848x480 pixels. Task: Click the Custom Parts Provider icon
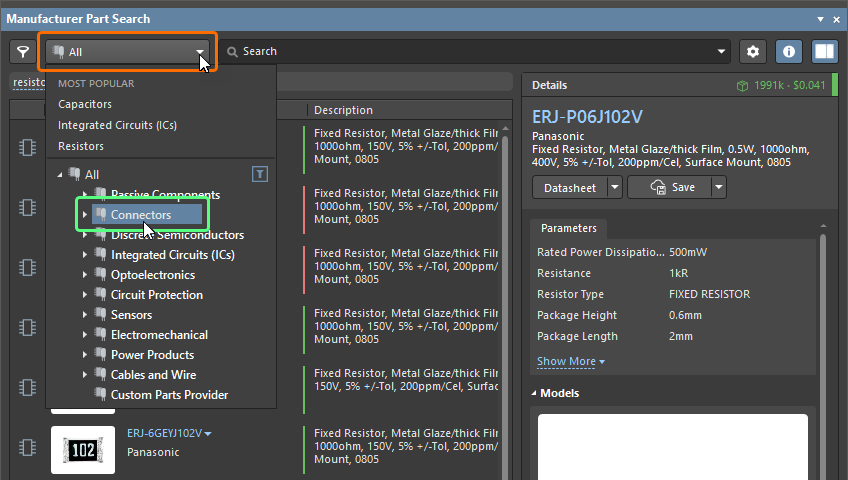pos(100,394)
